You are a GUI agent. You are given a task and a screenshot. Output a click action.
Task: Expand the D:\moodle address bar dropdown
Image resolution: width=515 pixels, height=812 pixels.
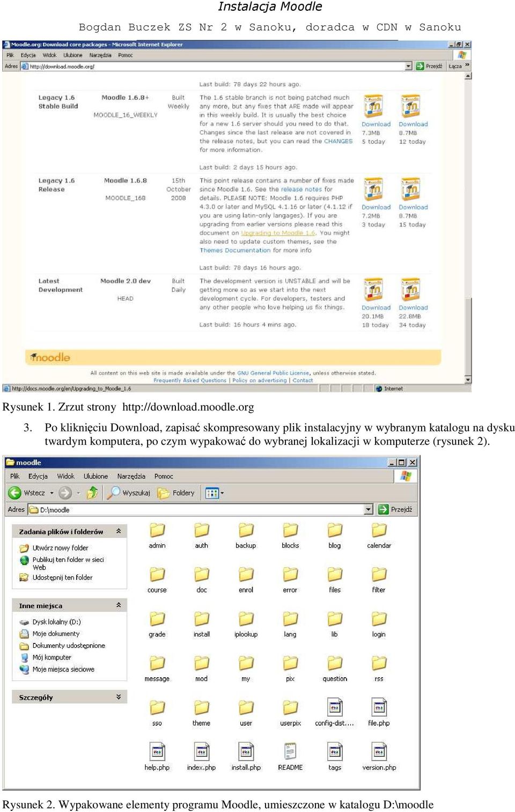369,509
